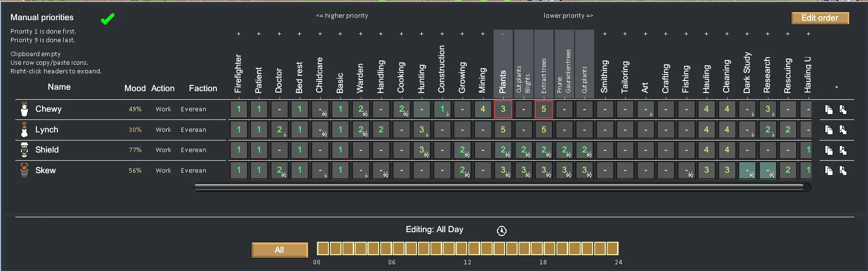Sort colonists by the Name header
Image resolution: width=868 pixels, height=271 pixels.
(59, 87)
